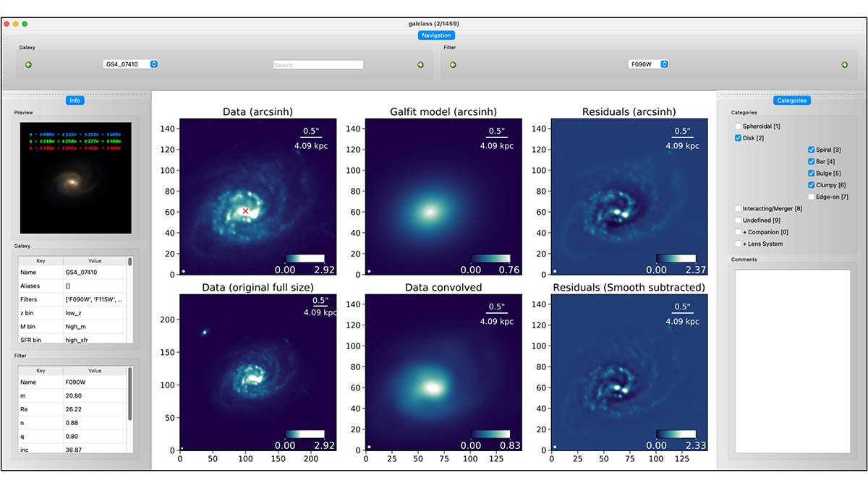Viewport: 868px width, 488px height.
Task: Select the Categories panel label
Action: click(x=791, y=100)
